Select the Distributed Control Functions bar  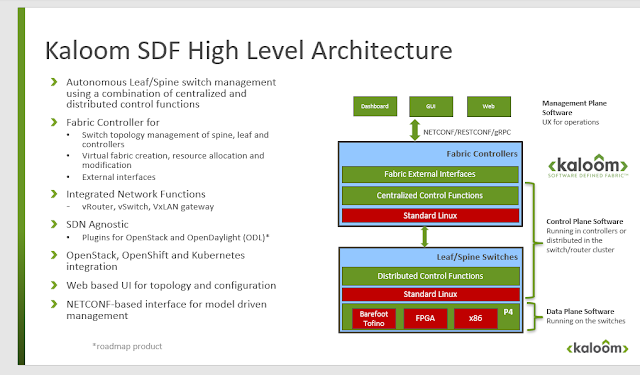431,276
